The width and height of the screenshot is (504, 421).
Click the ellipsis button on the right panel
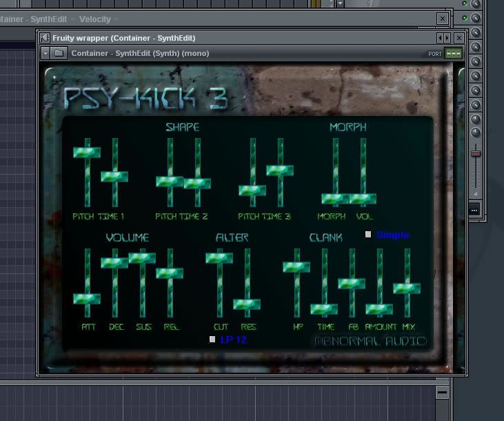pos(474,210)
